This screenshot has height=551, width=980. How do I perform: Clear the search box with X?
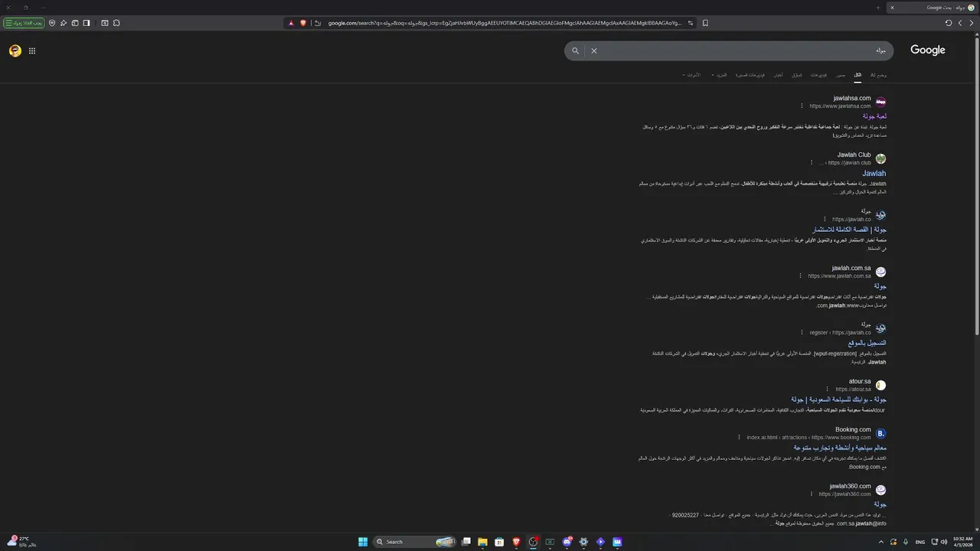(x=593, y=51)
